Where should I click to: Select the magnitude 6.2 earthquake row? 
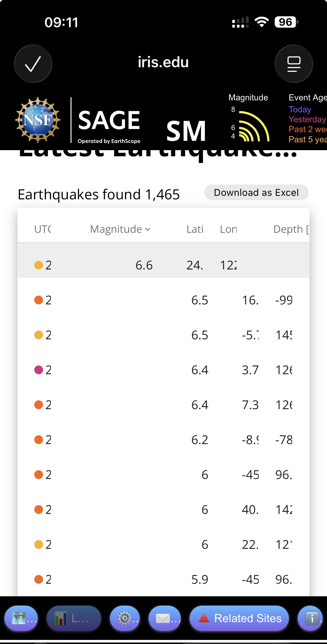(x=163, y=440)
